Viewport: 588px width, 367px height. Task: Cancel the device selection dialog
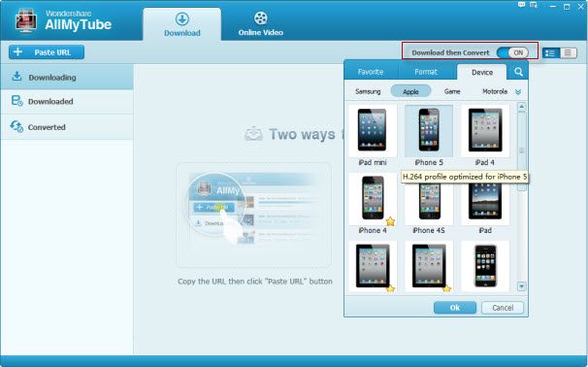503,308
